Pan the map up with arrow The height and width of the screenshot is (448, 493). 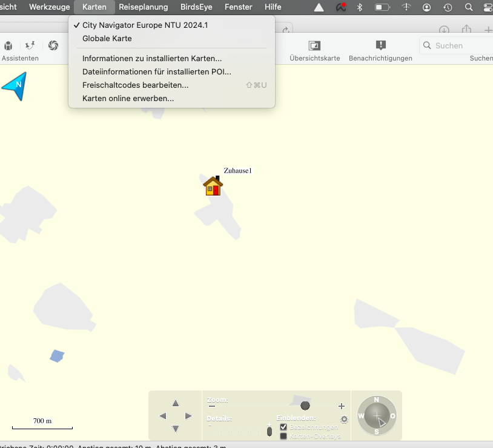coord(176,403)
